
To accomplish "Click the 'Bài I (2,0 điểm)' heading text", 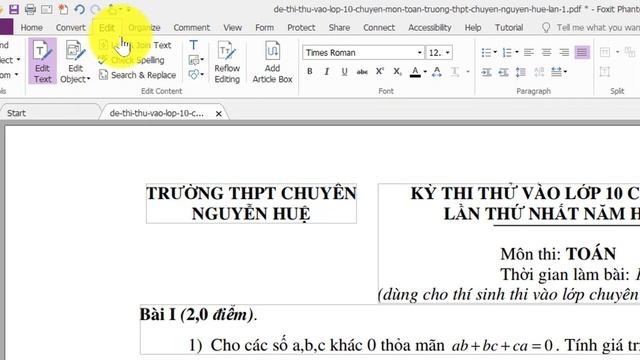I will (198, 314).
